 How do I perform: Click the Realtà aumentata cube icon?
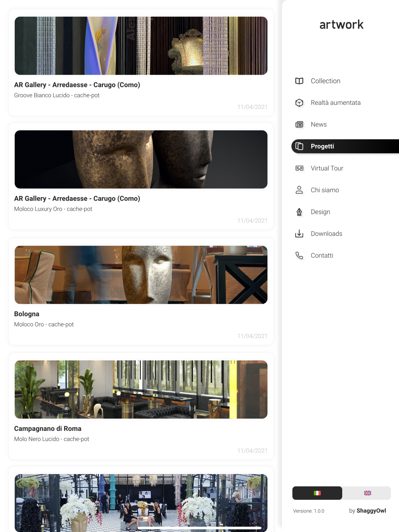[x=299, y=103]
